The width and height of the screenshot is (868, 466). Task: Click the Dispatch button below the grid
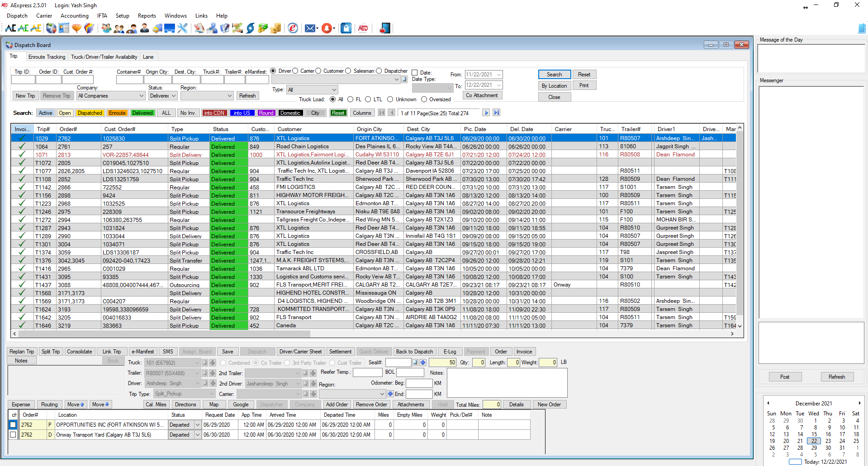[x=257, y=351]
